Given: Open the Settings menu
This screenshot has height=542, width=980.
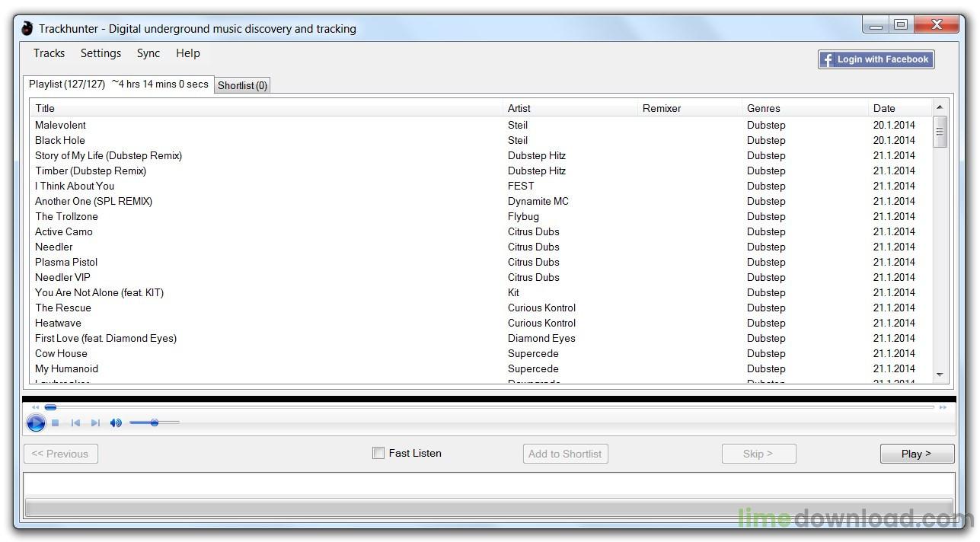Looking at the screenshot, I should (x=101, y=53).
